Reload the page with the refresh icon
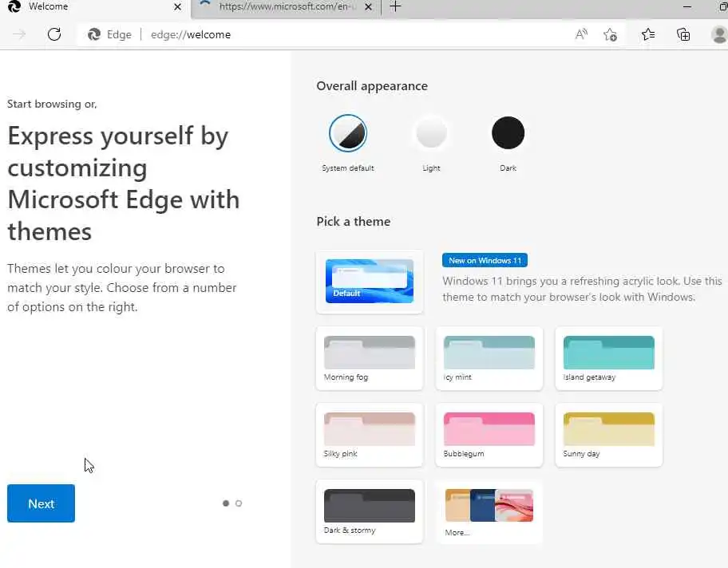Viewport: 728px width, 568px height. pos(54,34)
